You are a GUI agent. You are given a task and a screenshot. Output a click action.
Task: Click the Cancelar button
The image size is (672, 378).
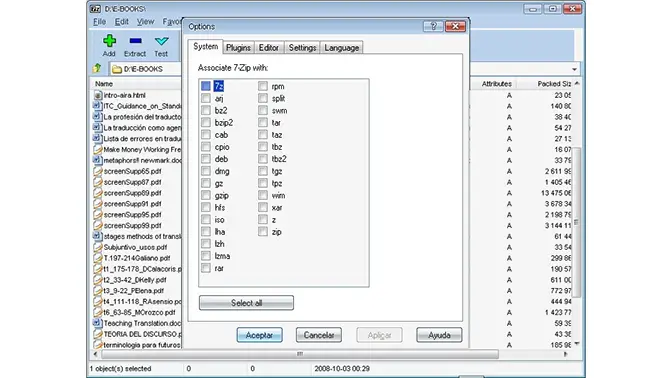[319, 335]
